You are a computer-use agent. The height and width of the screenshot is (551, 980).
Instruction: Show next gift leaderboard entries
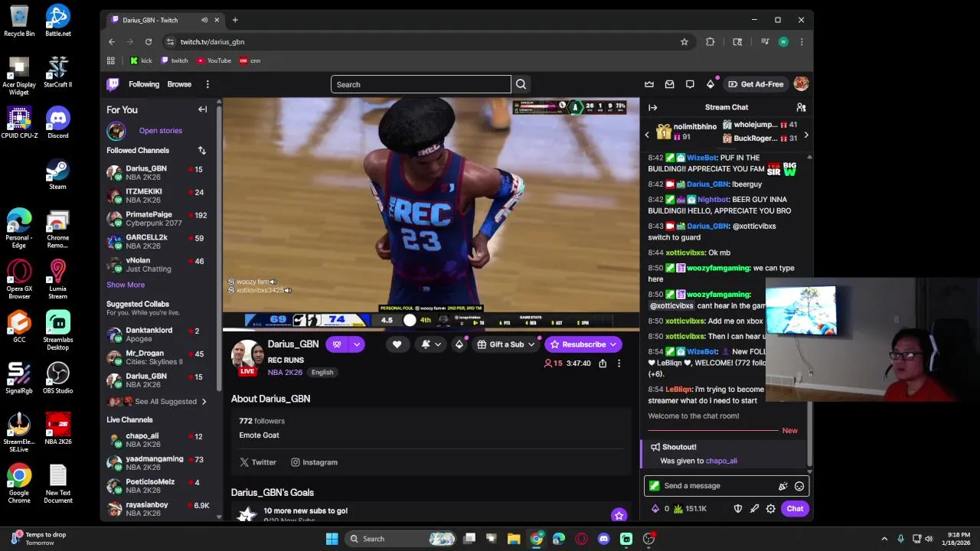coord(805,135)
